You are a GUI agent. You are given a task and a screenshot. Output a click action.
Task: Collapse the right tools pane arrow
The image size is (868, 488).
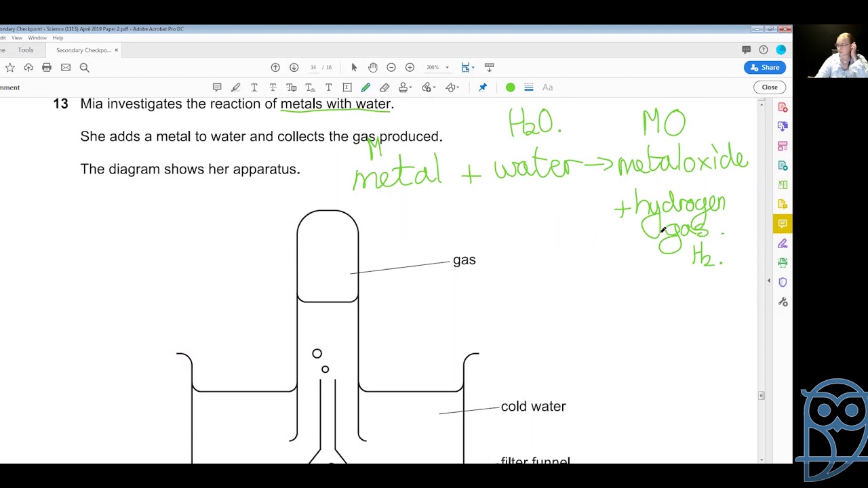tap(768, 281)
